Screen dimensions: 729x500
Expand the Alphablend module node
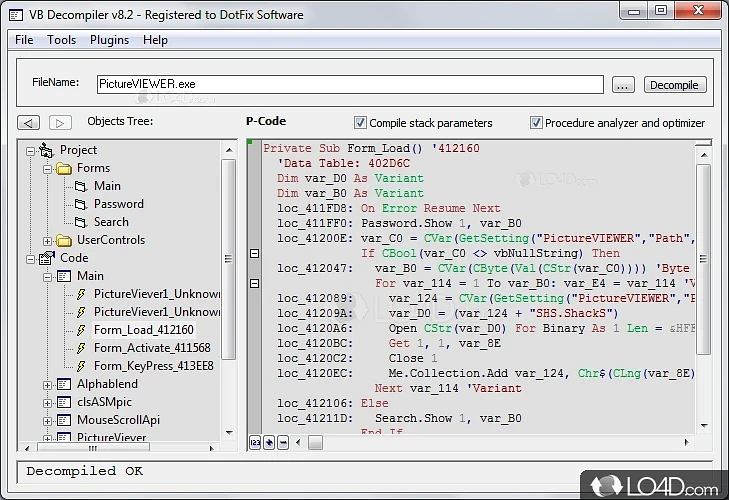pyautogui.click(x=47, y=385)
